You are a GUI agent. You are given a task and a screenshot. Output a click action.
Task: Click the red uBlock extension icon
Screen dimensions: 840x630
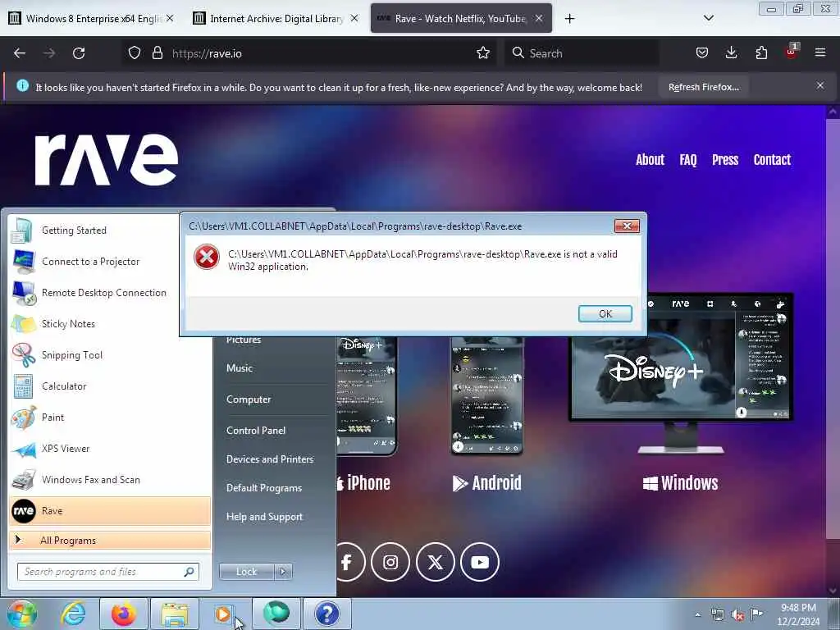(x=791, y=52)
